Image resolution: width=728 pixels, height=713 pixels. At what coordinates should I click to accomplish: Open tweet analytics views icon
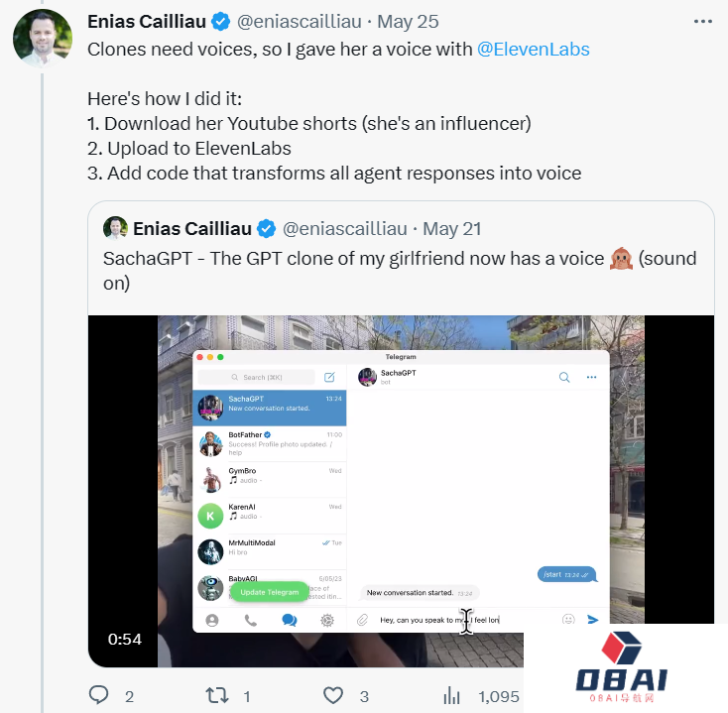[452, 696]
